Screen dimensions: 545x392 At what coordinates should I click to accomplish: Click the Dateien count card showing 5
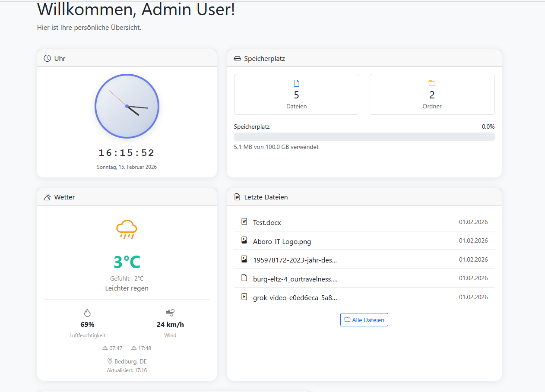[x=296, y=95]
